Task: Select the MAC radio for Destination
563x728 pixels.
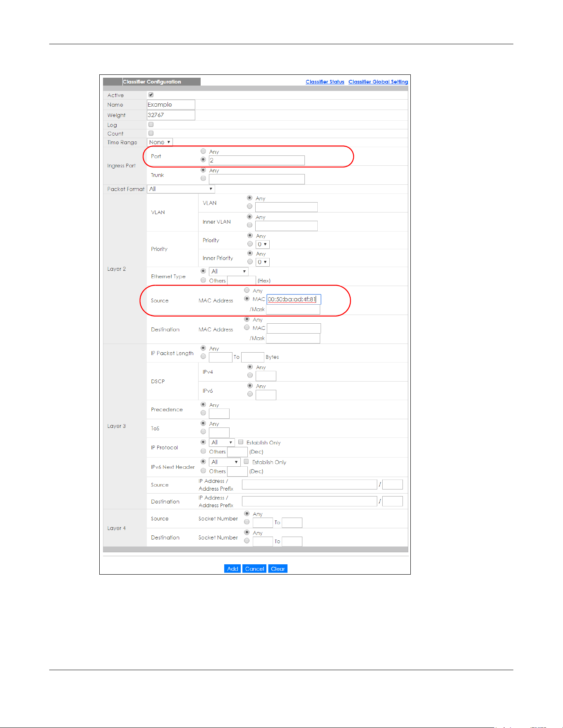Action: (247, 327)
